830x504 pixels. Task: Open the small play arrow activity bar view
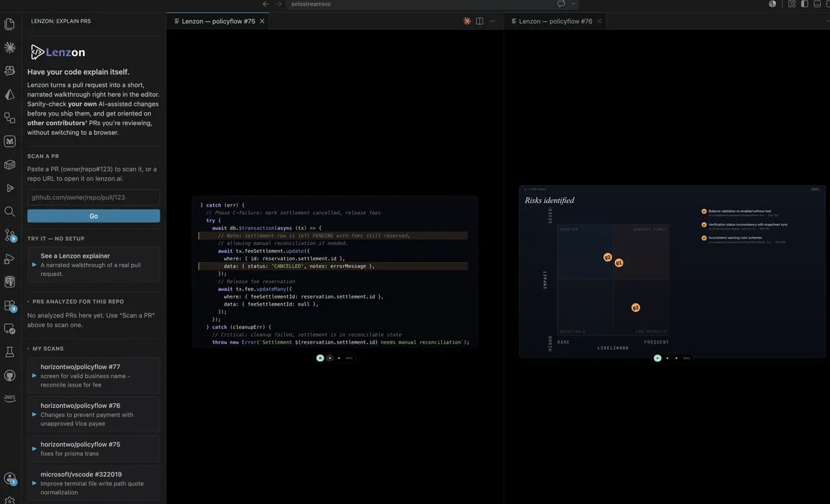(10, 188)
